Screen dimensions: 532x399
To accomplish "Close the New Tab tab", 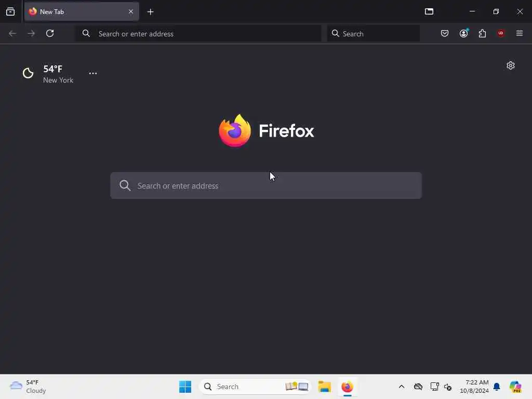I will click(x=131, y=11).
